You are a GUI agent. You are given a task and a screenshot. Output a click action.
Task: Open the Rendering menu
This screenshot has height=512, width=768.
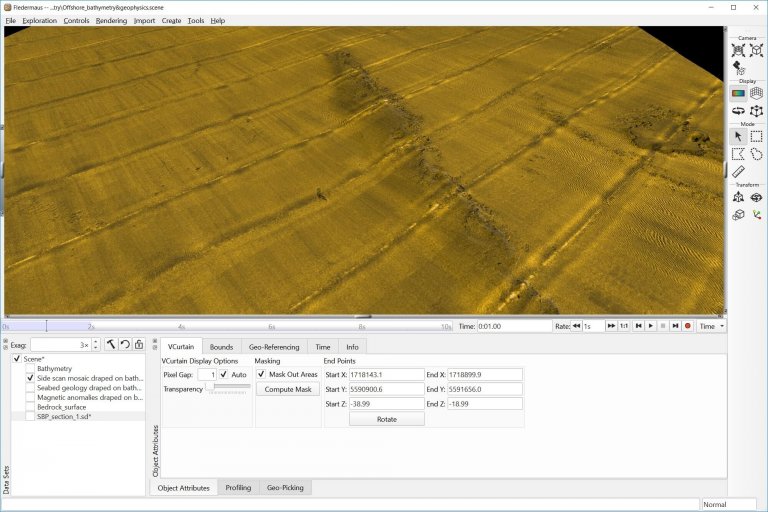111,21
